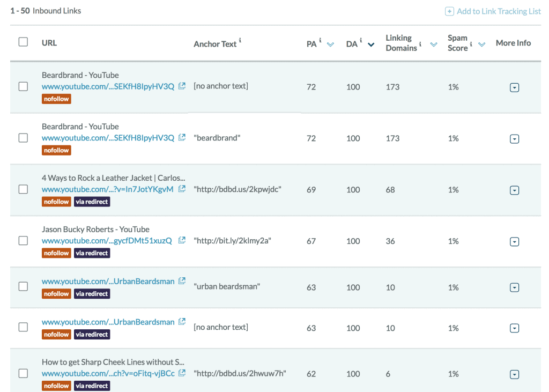Image resolution: width=549 pixels, height=392 pixels.
Task: Sort table by PA column arrow
Action: coord(330,45)
